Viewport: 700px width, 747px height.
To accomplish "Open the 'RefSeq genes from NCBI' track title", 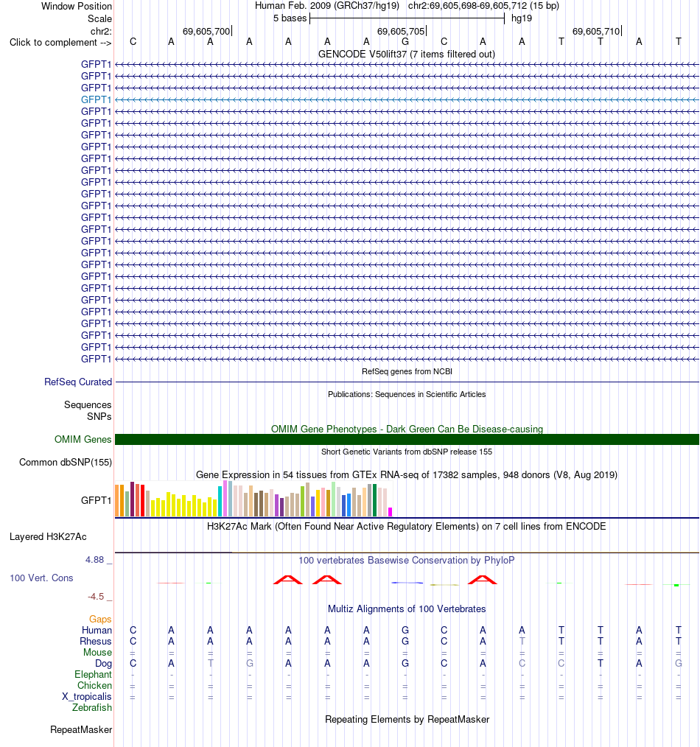I will (x=407, y=371).
